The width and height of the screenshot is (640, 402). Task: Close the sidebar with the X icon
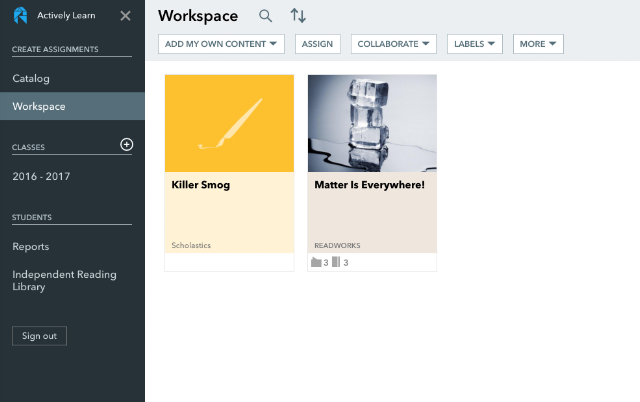[125, 16]
